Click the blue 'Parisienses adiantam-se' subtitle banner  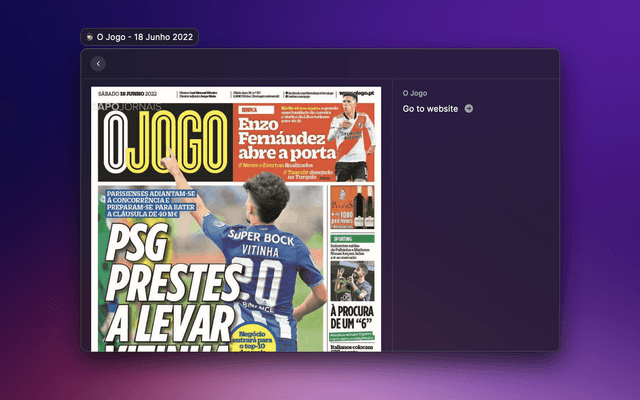coord(150,203)
